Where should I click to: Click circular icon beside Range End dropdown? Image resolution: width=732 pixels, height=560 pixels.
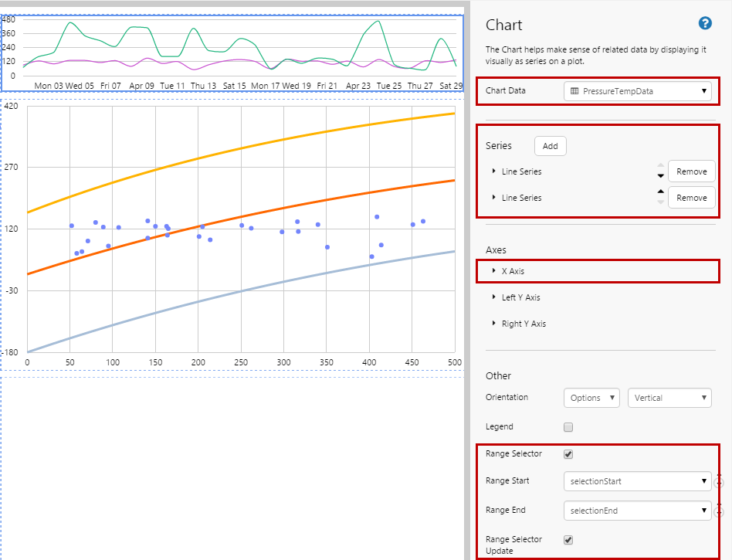719,511
